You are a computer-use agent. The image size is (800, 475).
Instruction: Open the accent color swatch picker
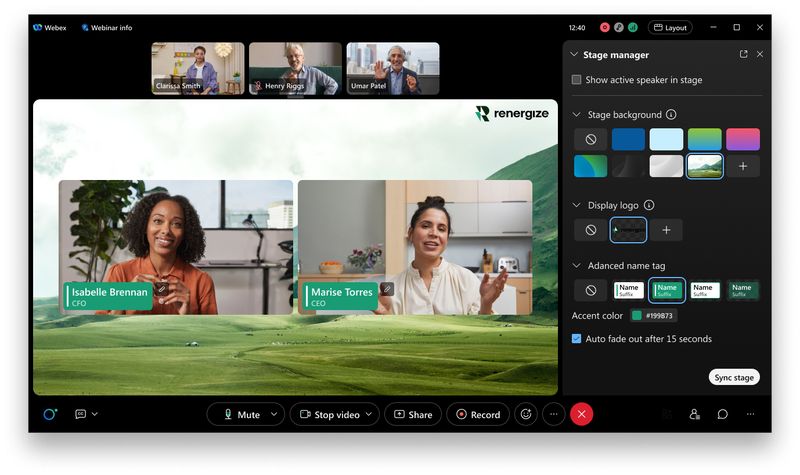(636, 316)
